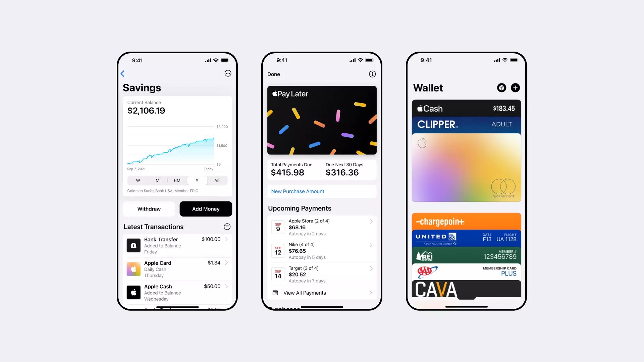Select the W time filter tab on Savings
This screenshot has height=362, width=644.
[x=137, y=180]
